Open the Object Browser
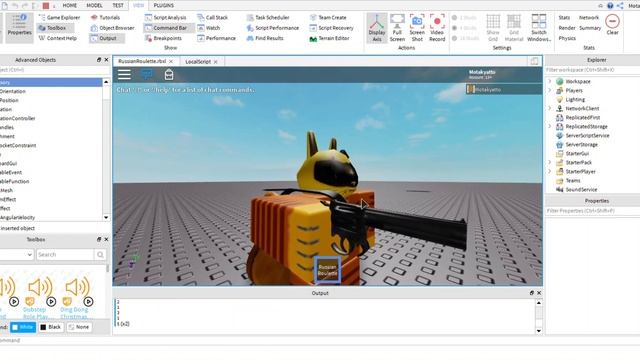This screenshot has width=640, height=360. [112, 28]
